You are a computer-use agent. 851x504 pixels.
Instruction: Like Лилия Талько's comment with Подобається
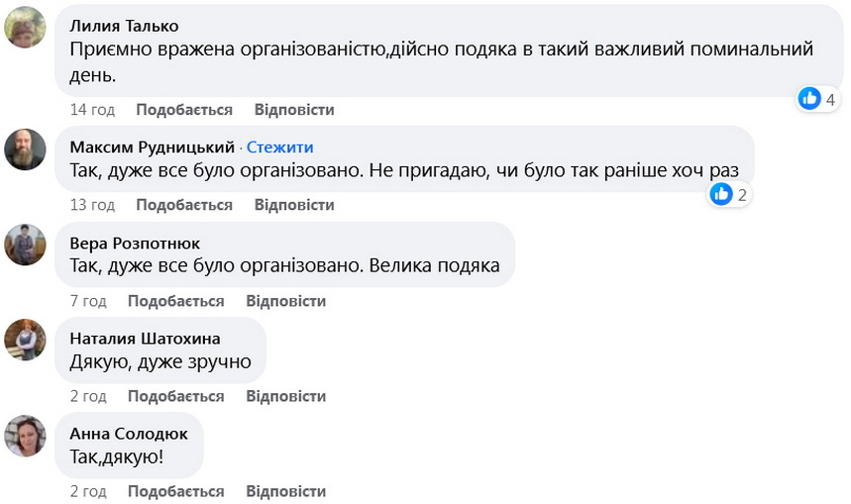pyautogui.click(x=184, y=110)
